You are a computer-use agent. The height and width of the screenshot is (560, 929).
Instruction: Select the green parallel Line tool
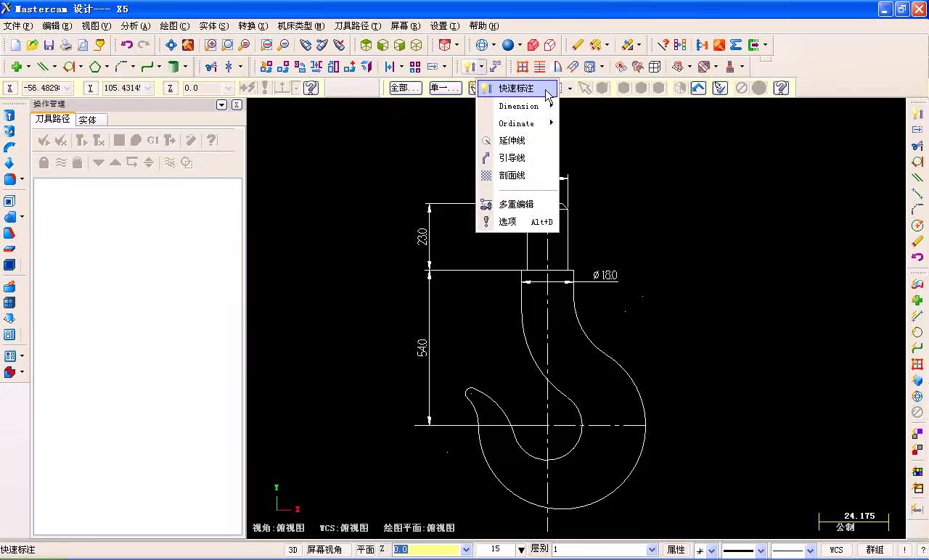(x=43, y=67)
